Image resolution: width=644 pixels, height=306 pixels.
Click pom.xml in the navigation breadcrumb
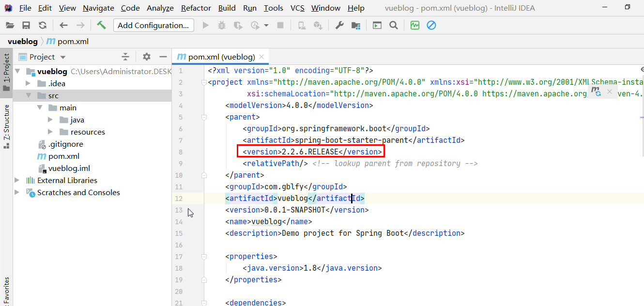point(73,42)
